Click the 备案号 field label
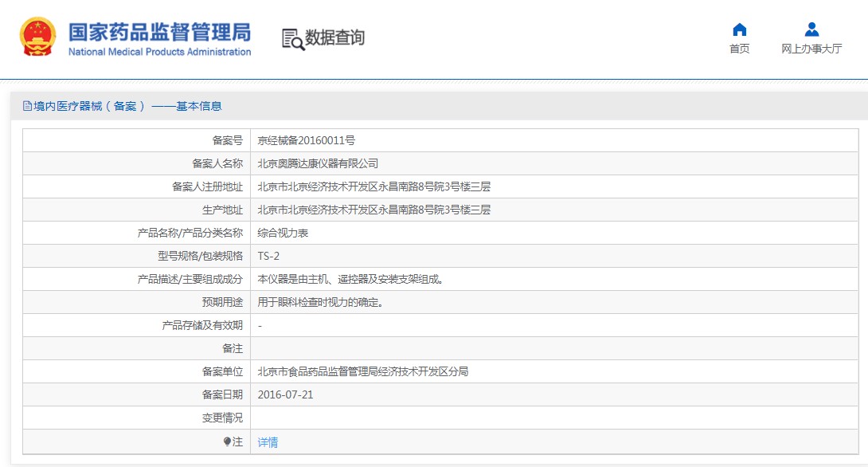 click(x=228, y=141)
